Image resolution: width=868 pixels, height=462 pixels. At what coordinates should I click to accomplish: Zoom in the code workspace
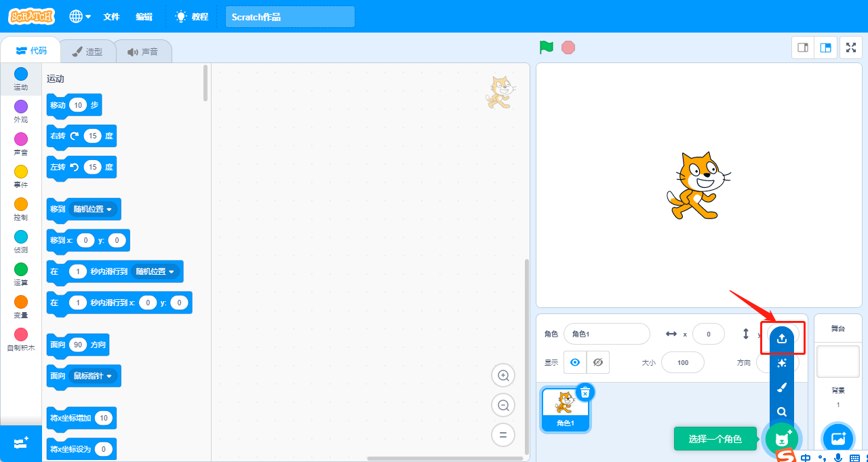503,375
